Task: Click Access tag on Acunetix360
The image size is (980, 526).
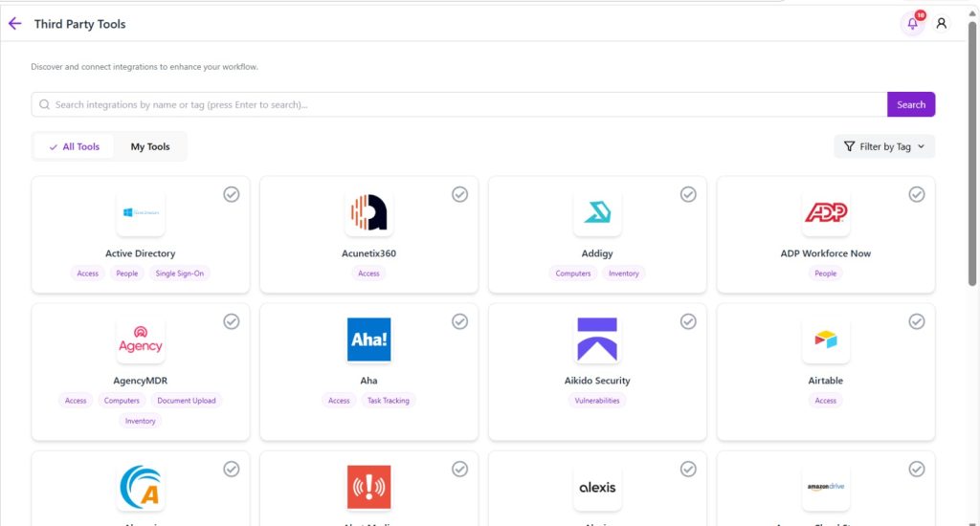Action: pyautogui.click(x=368, y=273)
